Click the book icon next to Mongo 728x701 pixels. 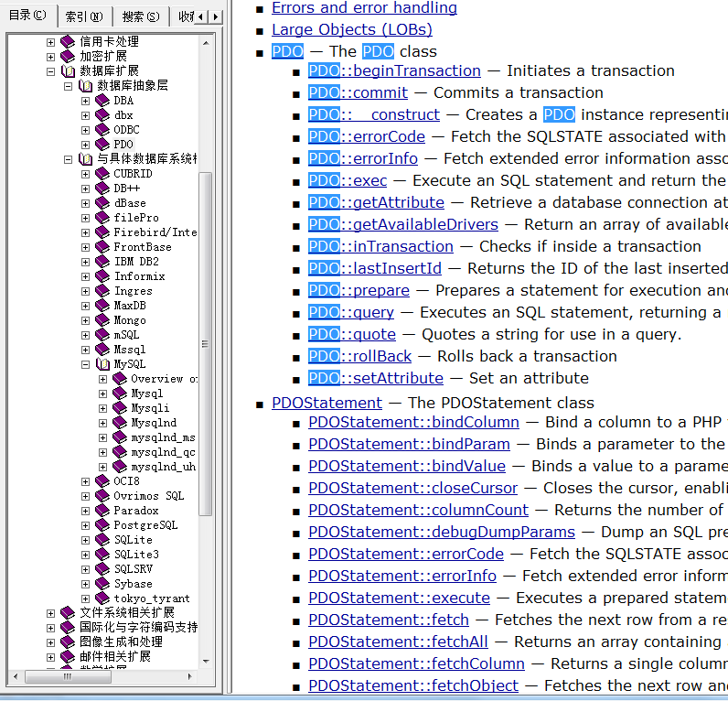click(102, 320)
